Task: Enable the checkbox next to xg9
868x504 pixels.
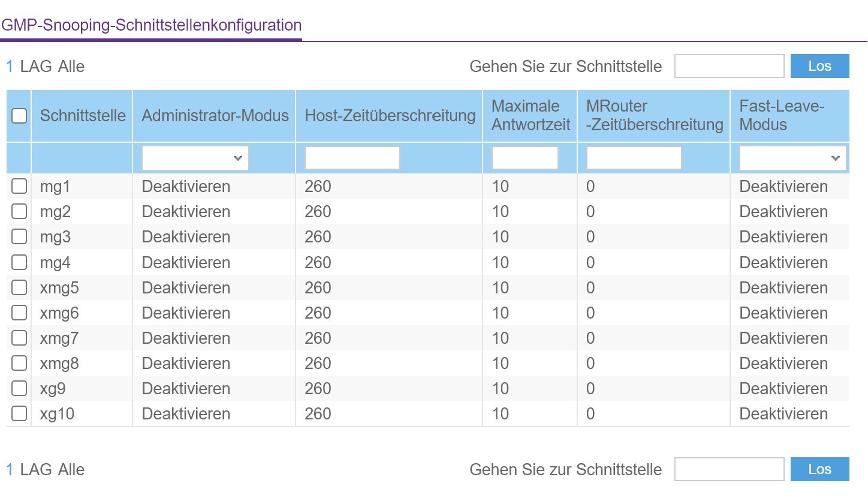Action: (x=19, y=388)
